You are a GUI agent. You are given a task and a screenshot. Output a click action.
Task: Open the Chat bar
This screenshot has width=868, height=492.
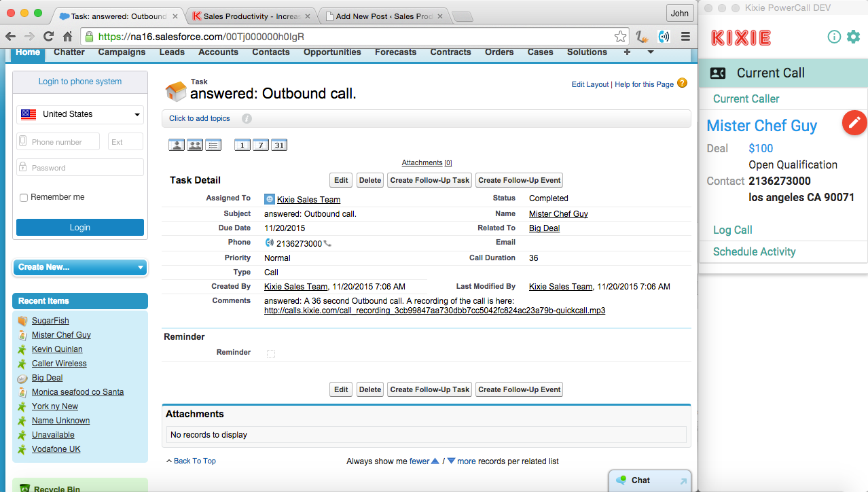point(650,480)
